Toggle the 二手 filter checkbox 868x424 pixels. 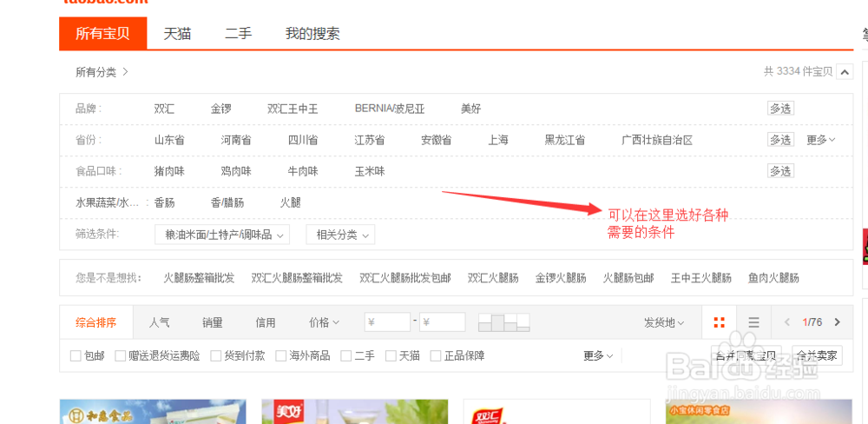(346, 356)
